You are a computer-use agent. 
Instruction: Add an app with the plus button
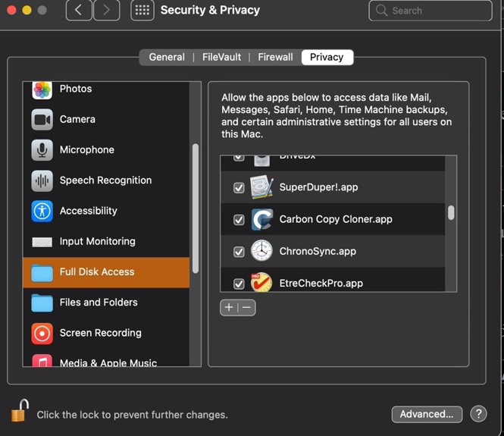(229, 307)
